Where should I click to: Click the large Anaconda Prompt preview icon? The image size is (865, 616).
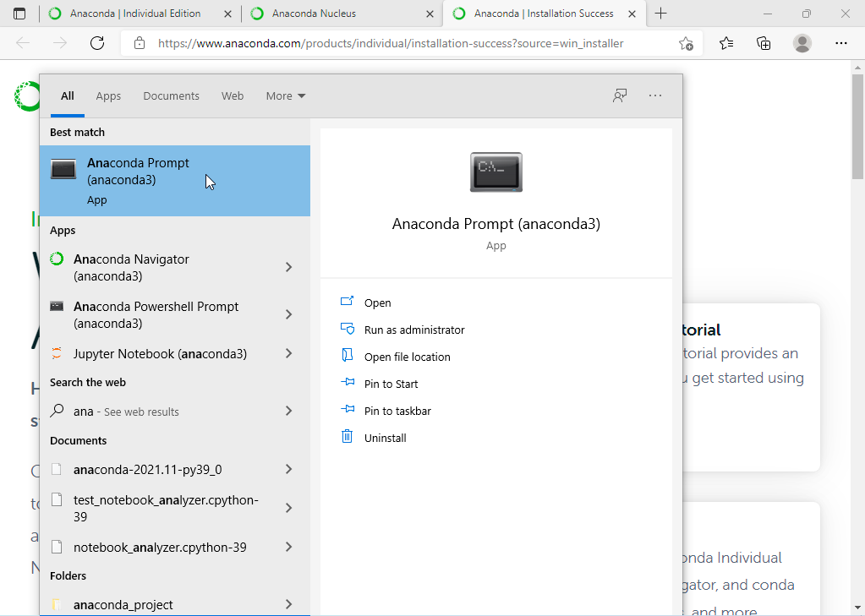(496, 172)
